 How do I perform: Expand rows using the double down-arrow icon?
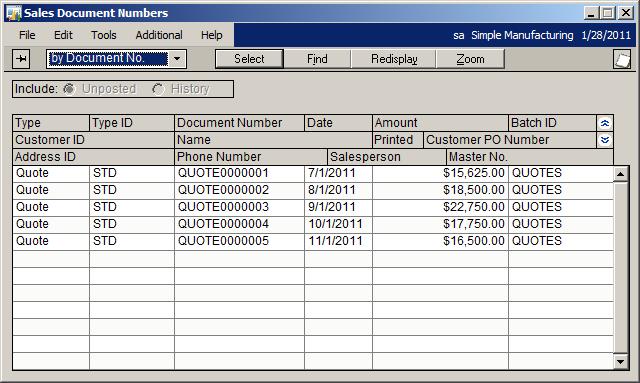(x=605, y=140)
